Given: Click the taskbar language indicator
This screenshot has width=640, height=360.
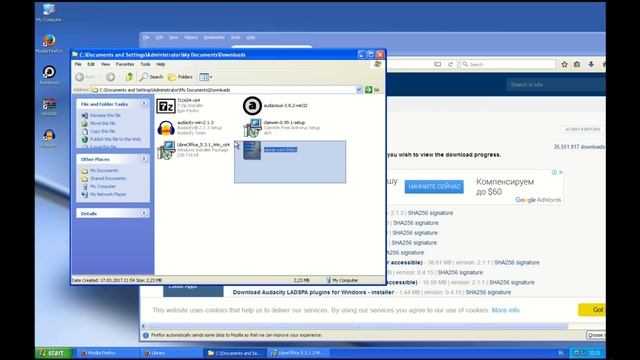Looking at the screenshot, I should [561, 353].
